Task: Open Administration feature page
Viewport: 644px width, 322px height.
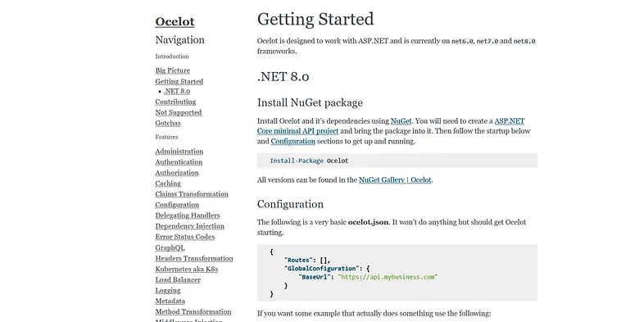Action: coord(179,152)
